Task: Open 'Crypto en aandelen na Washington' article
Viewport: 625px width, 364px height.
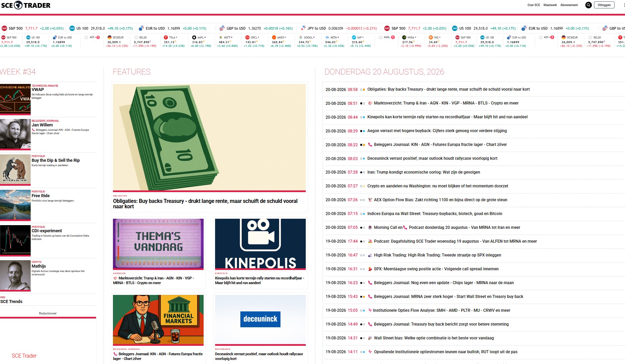Action: (438, 186)
